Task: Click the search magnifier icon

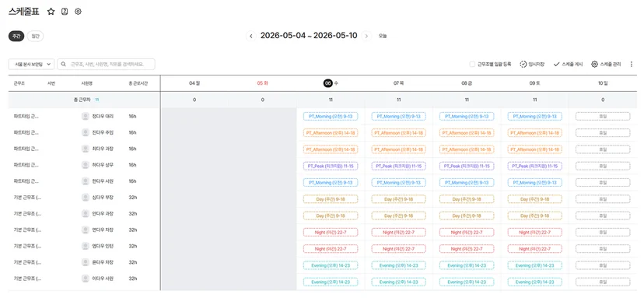Action: (64, 64)
